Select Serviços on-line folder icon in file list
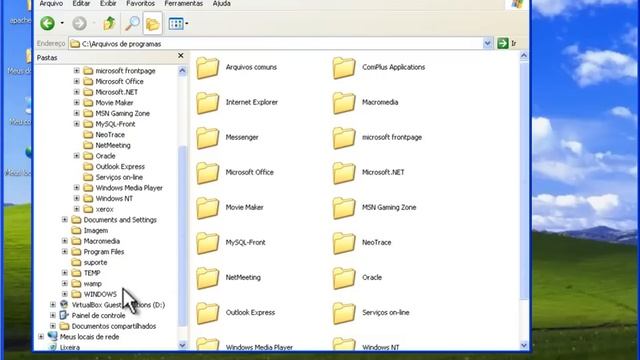 (x=344, y=313)
